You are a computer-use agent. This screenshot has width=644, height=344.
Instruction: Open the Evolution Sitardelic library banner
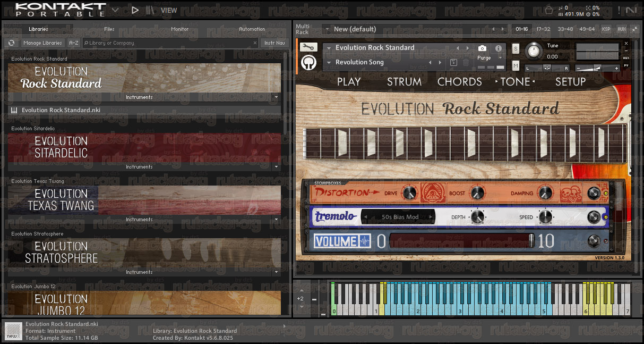[x=144, y=148]
